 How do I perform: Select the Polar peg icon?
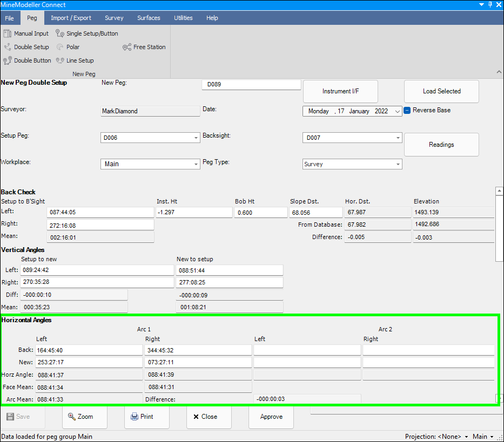tap(60, 47)
